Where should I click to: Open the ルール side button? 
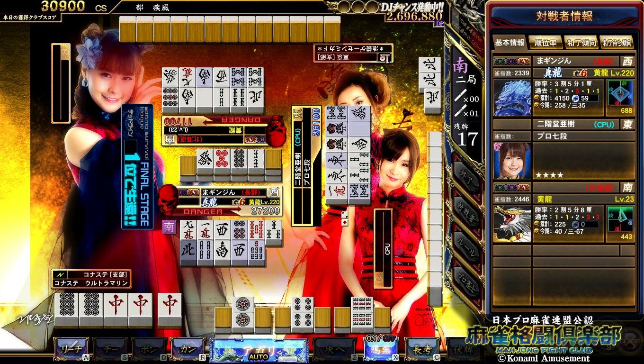[467, 246]
